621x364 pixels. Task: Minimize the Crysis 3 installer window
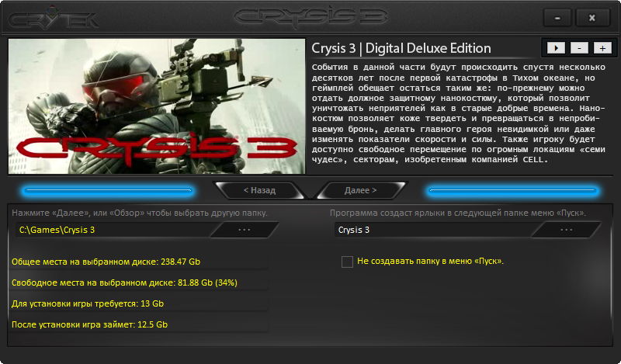(x=557, y=18)
